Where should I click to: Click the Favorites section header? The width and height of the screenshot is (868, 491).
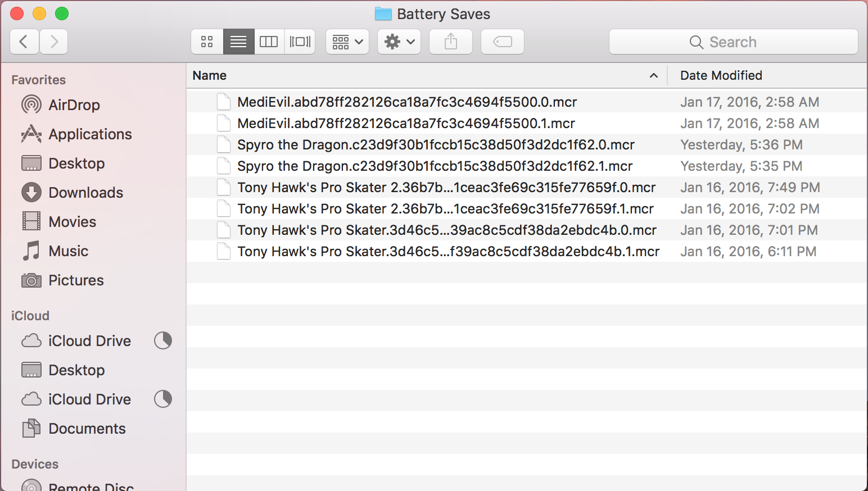[x=38, y=80]
